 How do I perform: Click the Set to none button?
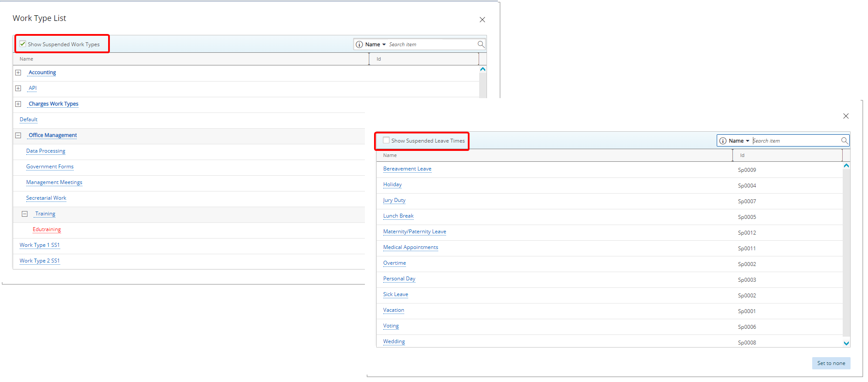tap(831, 363)
